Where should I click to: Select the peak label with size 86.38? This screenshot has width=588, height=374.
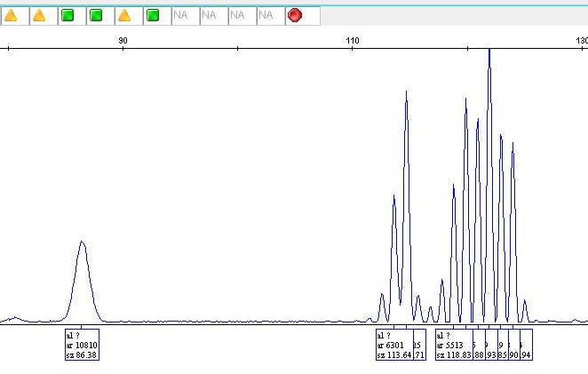(x=82, y=345)
